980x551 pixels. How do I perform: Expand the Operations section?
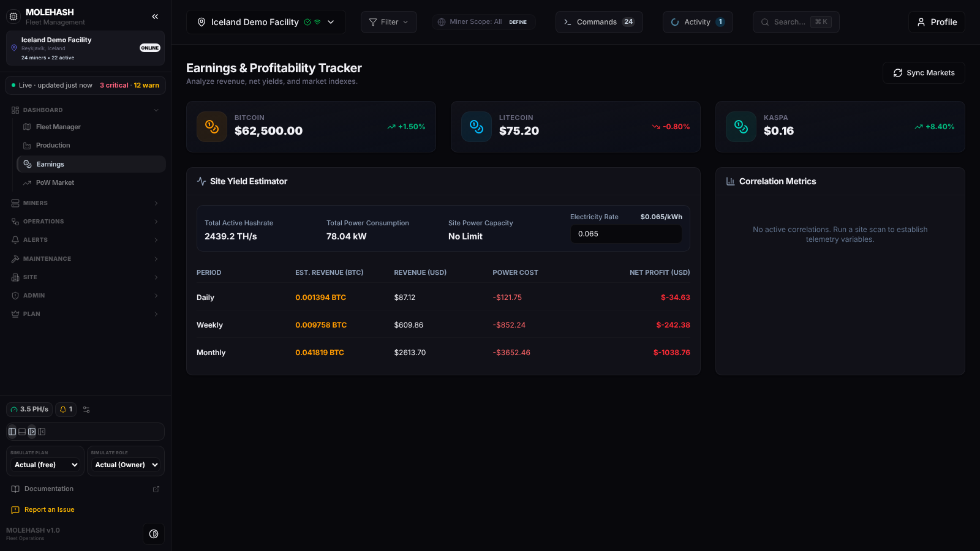point(85,222)
